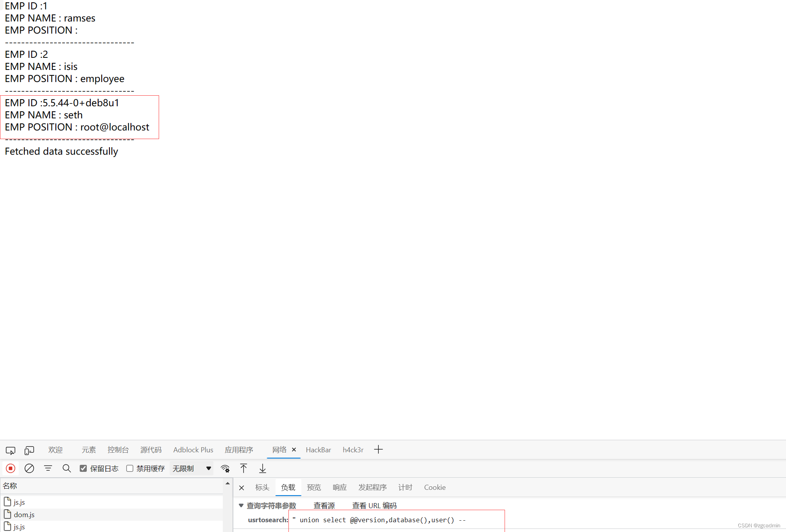Collapse the 查询字符串参数 section
This screenshot has width=786, height=532.
(x=241, y=505)
